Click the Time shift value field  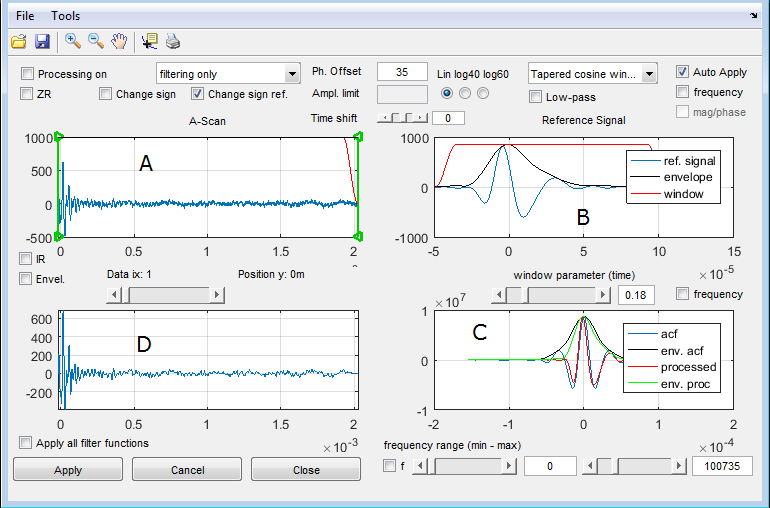pos(448,118)
